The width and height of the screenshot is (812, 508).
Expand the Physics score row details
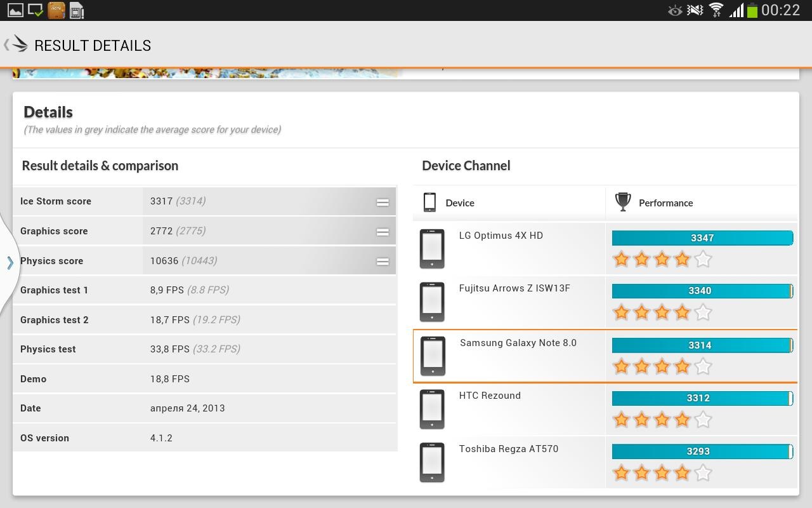[x=382, y=261]
